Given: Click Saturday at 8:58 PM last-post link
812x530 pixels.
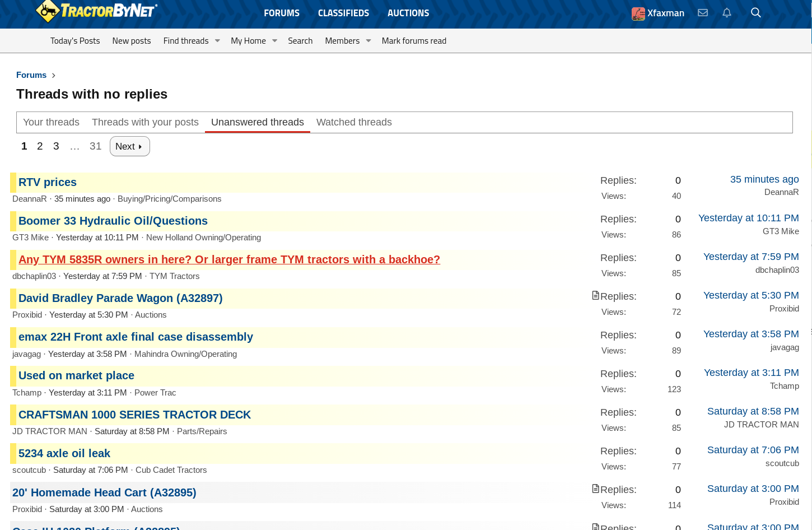Looking at the screenshot, I should click(753, 411).
